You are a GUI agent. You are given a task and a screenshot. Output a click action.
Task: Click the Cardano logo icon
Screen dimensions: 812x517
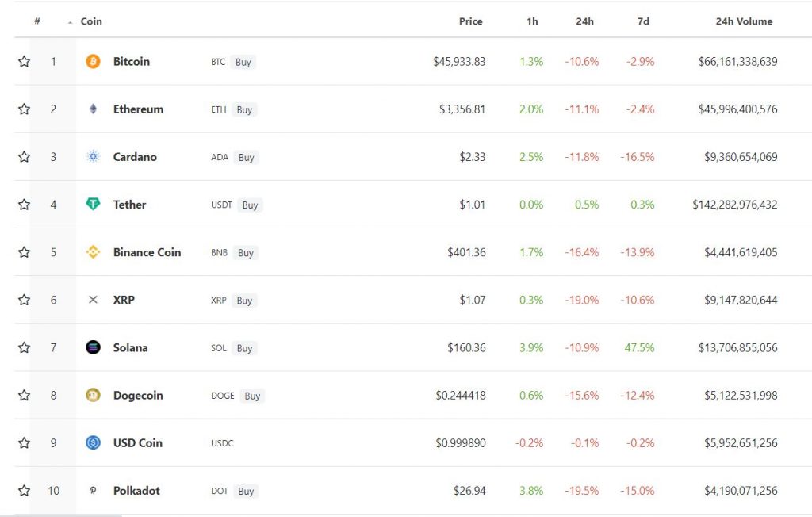tap(94, 157)
